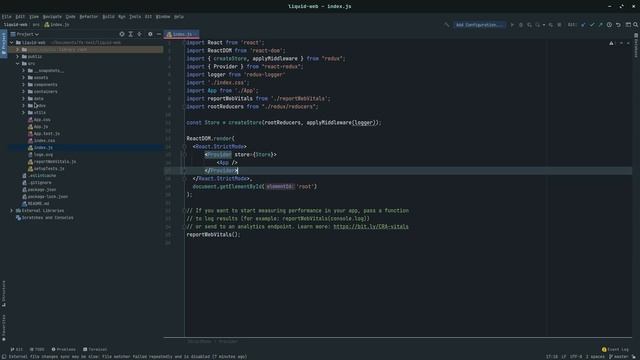This screenshot has width=640, height=360.
Task: Click the cursor position indicator in status bar
Action: pos(552,356)
